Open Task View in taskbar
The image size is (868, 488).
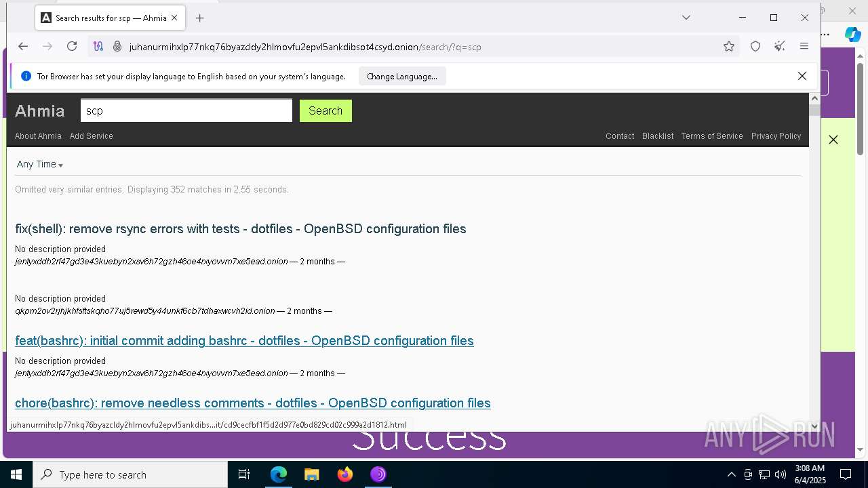tap(244, 474)
